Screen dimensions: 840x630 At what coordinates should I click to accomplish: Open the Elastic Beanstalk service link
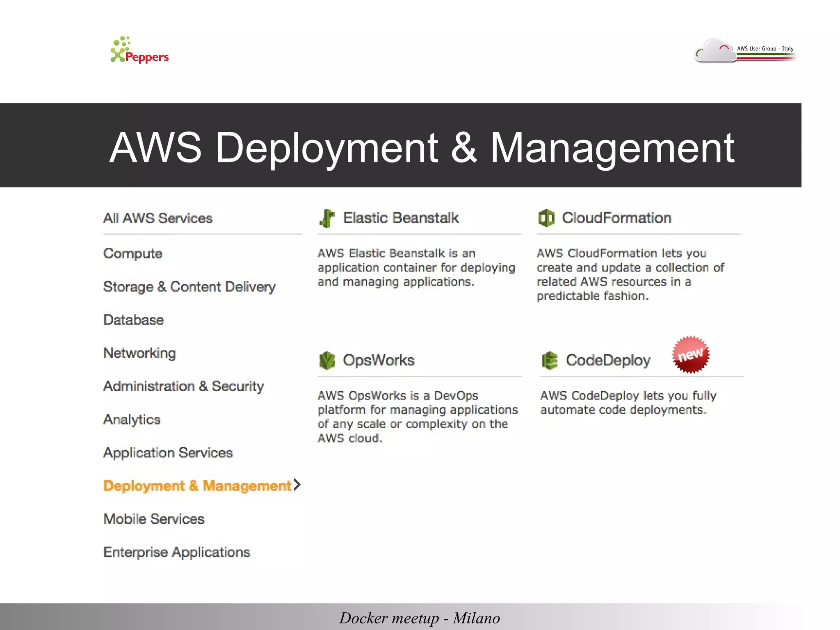(401, 218)
